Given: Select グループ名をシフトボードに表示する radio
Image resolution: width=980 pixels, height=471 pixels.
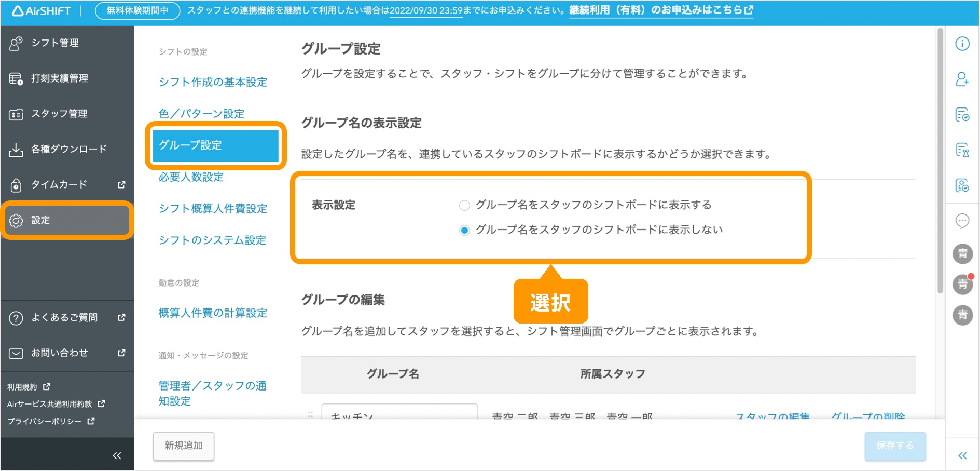Looking at the screenshot, I should [464, 205].
